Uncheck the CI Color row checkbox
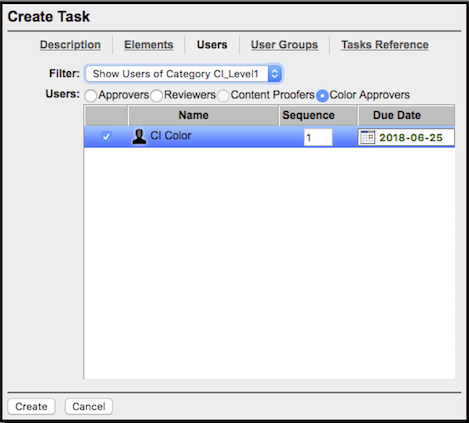Viewport: 469px width, 423px height. (106, 136)
